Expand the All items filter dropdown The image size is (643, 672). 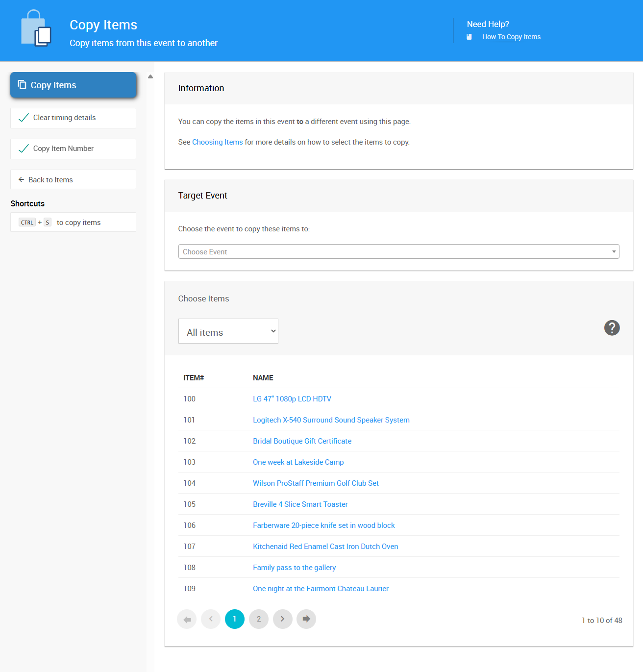pos(228,331)
